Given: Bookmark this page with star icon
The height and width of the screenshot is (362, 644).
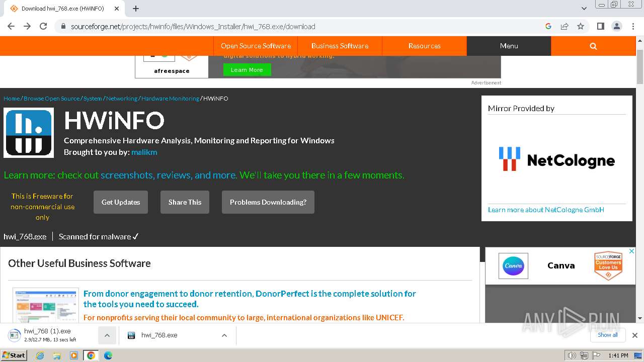Looking at the screenshot, I should pyautogui.click(x=581, y=26).
